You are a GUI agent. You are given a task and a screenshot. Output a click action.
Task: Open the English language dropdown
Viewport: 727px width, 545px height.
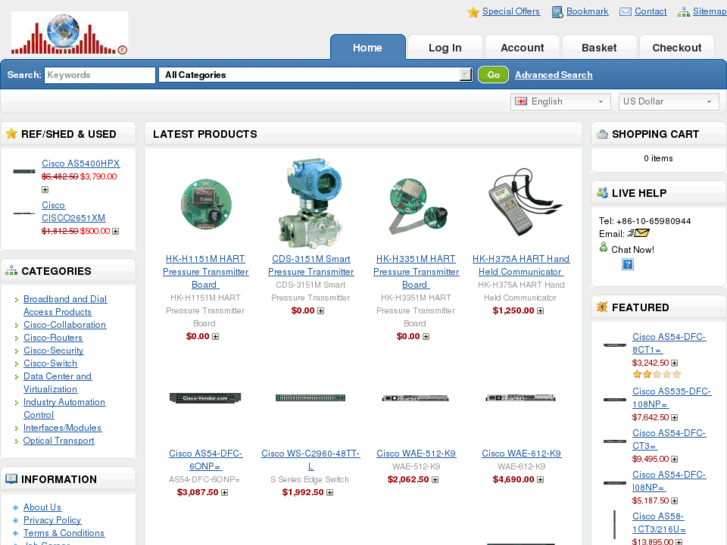tap(561, 102)
